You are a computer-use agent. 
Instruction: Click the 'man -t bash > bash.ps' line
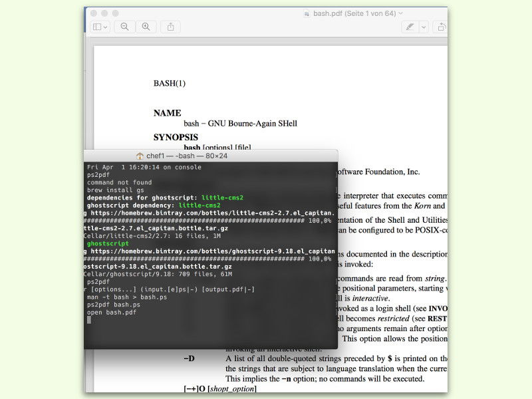pos(127,297)
